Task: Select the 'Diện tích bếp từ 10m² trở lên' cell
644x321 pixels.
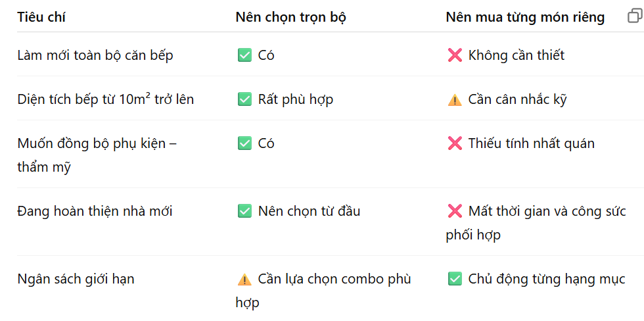Action: [x=106, y=99]
